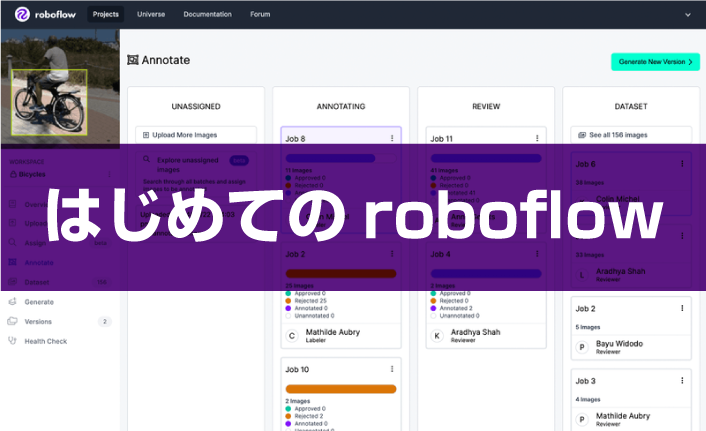Click avatar P beside Bayu Widodo
706x431 pixels.
582,347
